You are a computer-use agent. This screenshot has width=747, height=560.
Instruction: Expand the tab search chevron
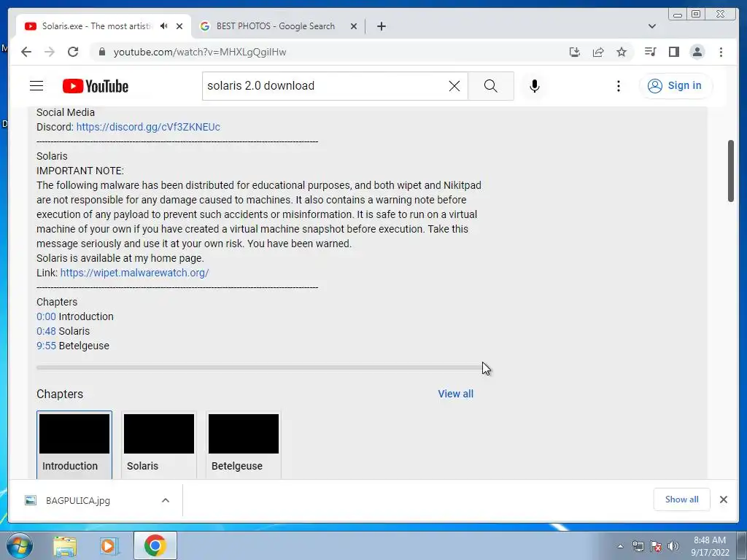pyautogui.click(x=651, y=26)
